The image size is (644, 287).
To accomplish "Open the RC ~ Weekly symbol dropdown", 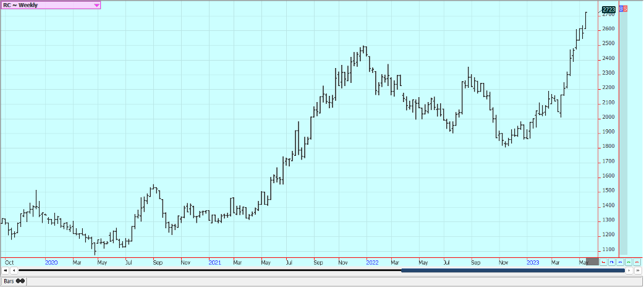I will point(50,5).
